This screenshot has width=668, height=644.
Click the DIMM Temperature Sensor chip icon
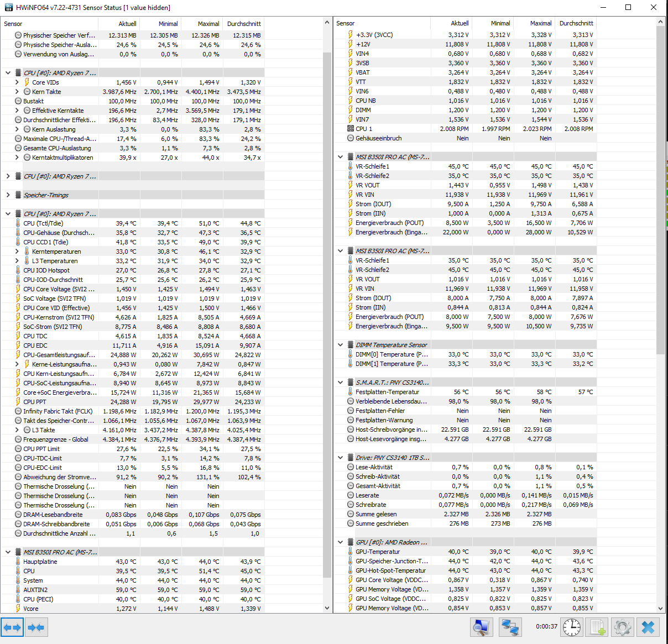(350, 345)
